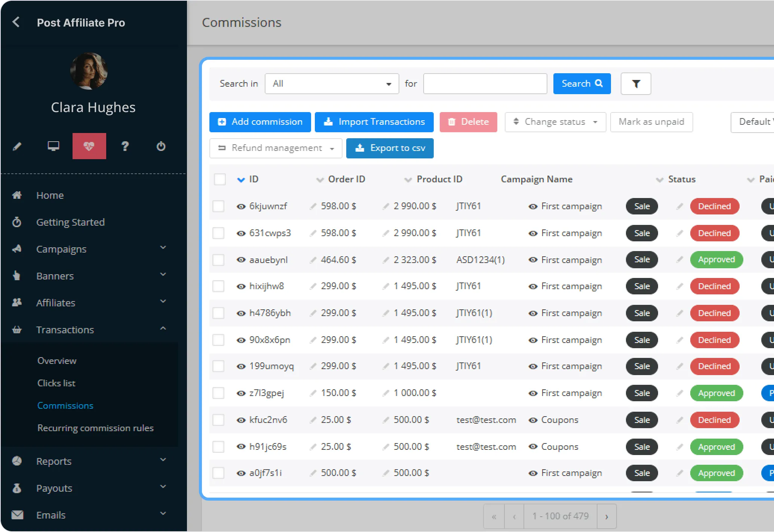Open Home in the sidebar
This screenshot has height=532, width=774.
tap(50, 195)
